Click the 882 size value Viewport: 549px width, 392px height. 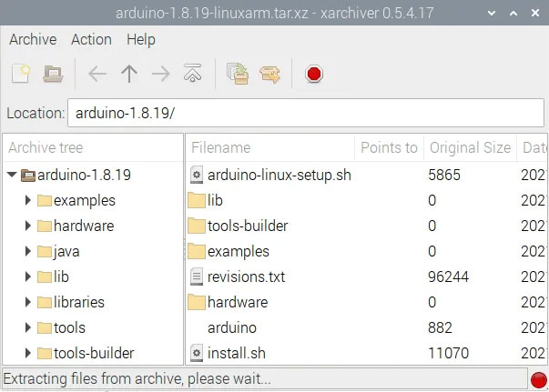[440, 327]
